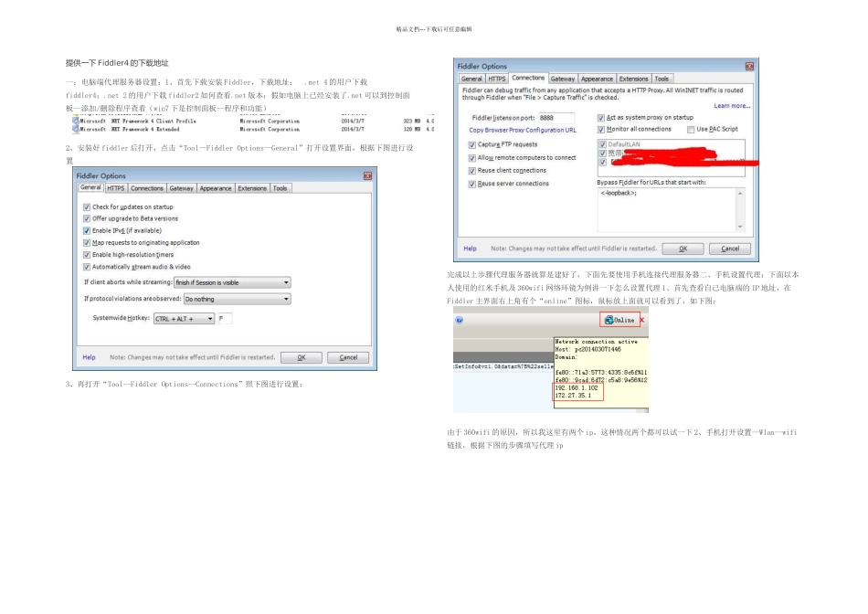Click Microsoft .NET Framework 4 Extended row
Screen dimensions: 868x614
pos(253,129)
